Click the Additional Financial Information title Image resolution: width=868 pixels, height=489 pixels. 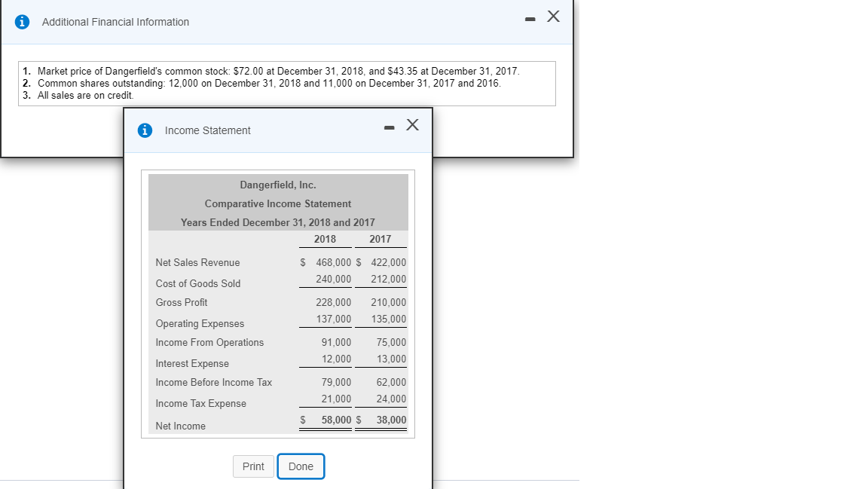click(116, 22)
